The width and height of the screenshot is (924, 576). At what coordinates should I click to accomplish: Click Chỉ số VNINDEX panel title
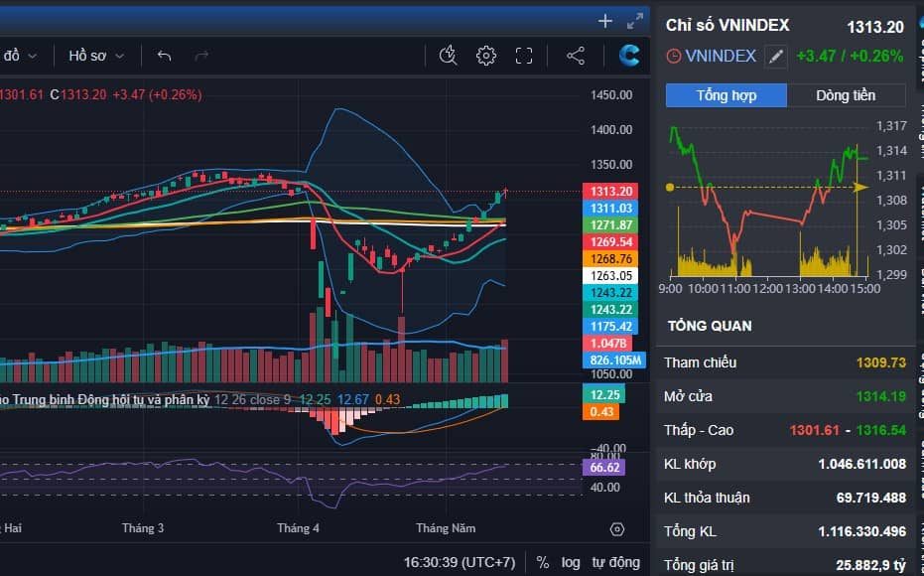tap(727, 25)
